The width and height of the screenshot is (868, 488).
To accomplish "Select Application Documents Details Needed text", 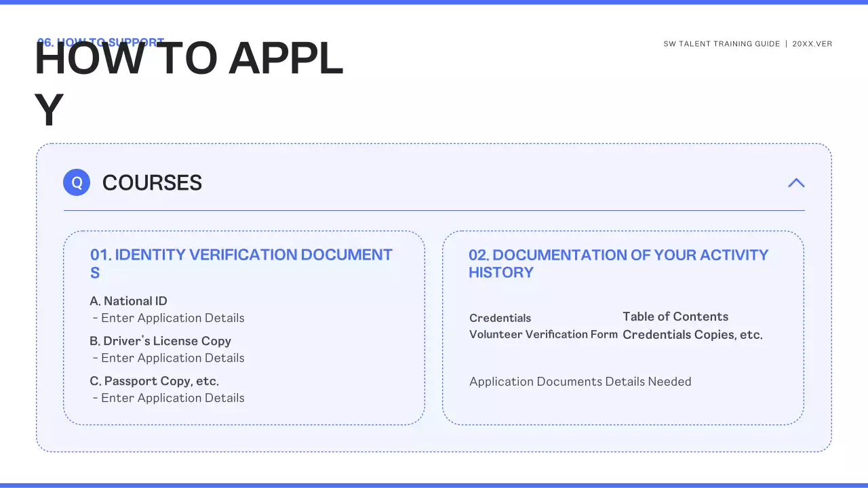I will click(580, 382).
